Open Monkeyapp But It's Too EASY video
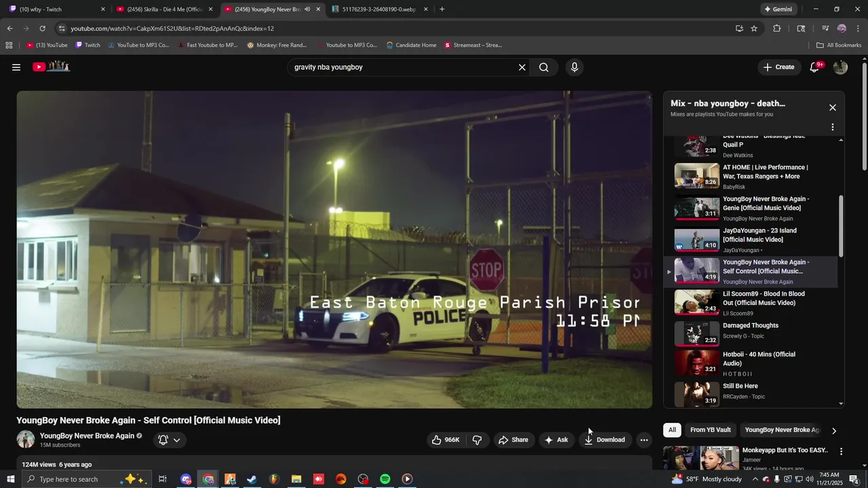This screenshot has height=488, width=868. point(785,450)
